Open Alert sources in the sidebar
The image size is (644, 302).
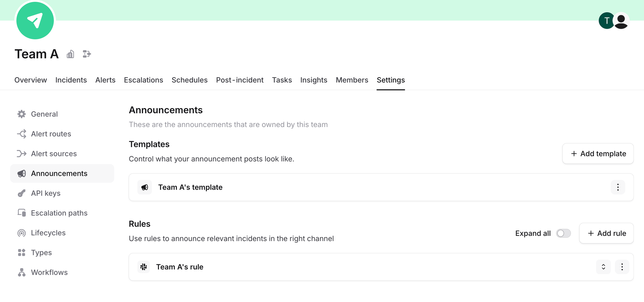pos(62,154)
